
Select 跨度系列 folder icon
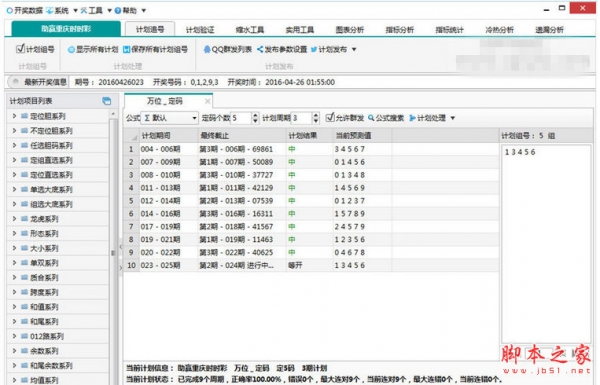pos(24,292)
